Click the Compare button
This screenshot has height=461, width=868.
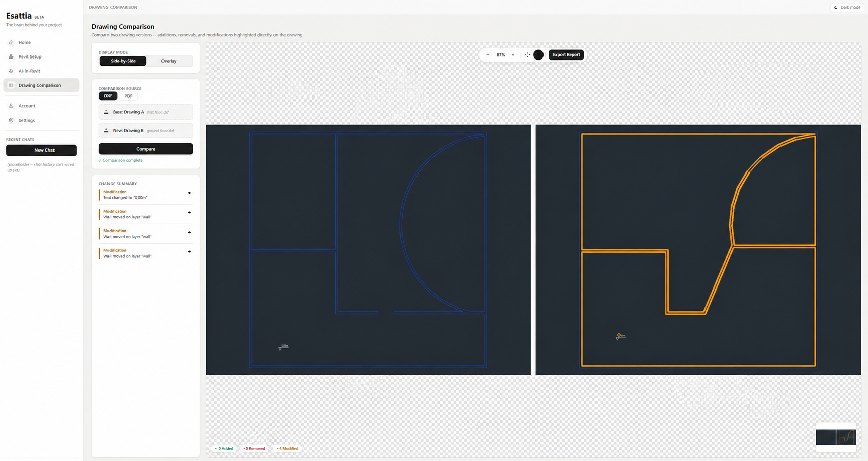click(146, 149)
